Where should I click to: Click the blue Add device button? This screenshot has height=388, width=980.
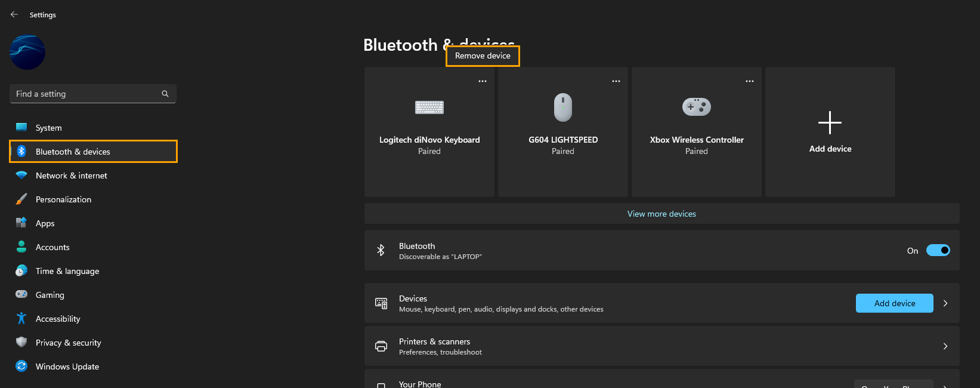[x=895, y=303]
